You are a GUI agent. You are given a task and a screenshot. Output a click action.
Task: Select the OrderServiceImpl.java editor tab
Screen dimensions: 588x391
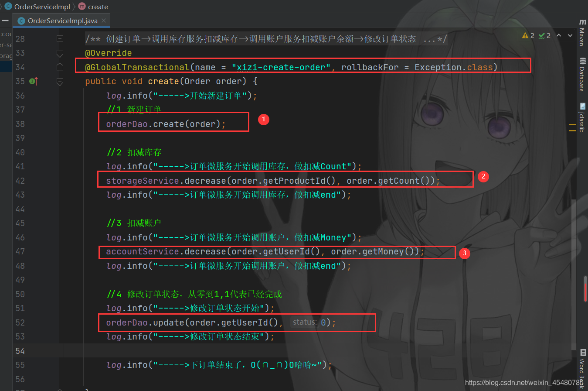click(x=62, y=21)
